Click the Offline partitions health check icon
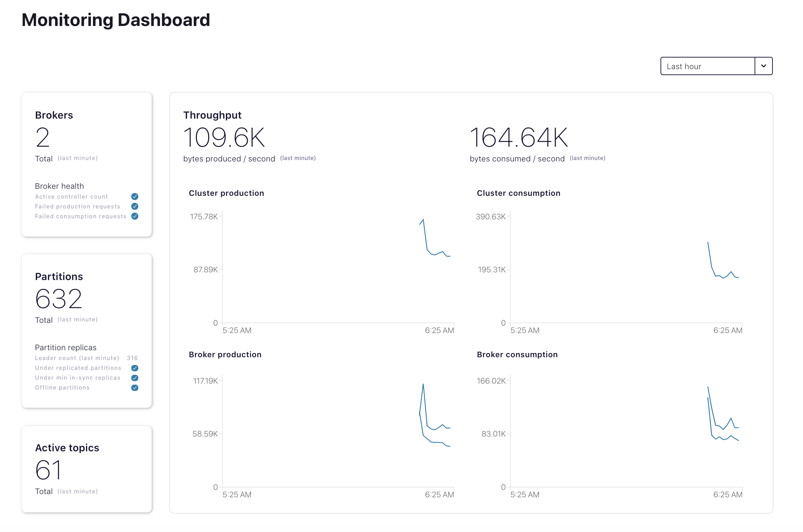The image size is (803, 532). click(134, 387)
